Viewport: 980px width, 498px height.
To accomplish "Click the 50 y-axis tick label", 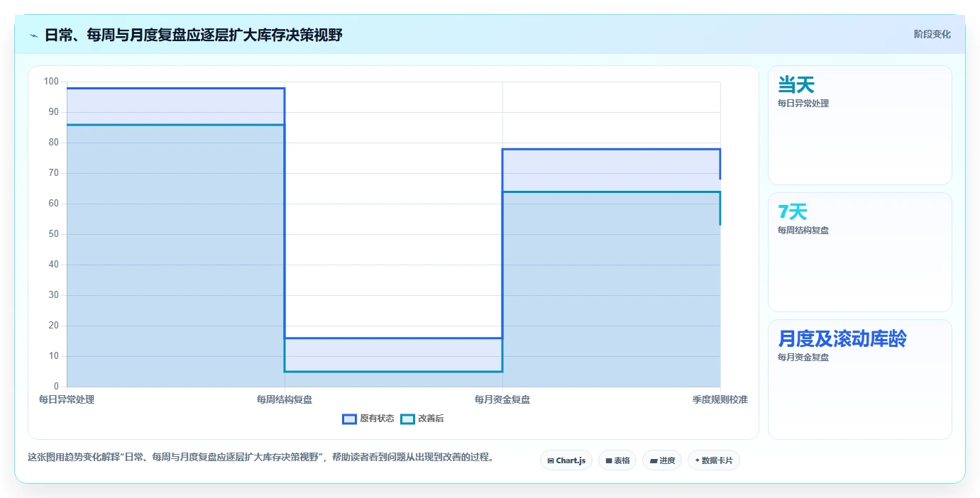I will 54,234.
